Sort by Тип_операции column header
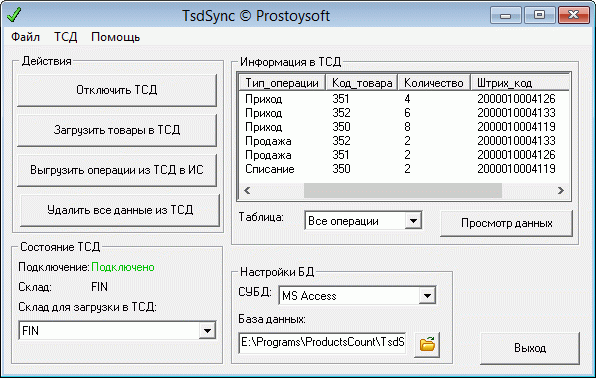This screenshot has width=596, height=379. click(282, 82)
